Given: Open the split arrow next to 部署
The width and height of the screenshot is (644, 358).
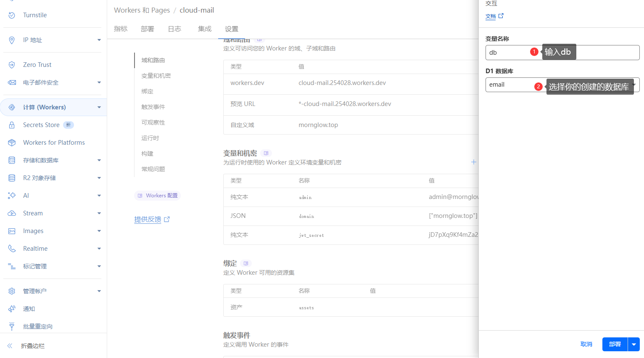Looking at the screenshot, I should pyautogui.click(x=633, y=344).
